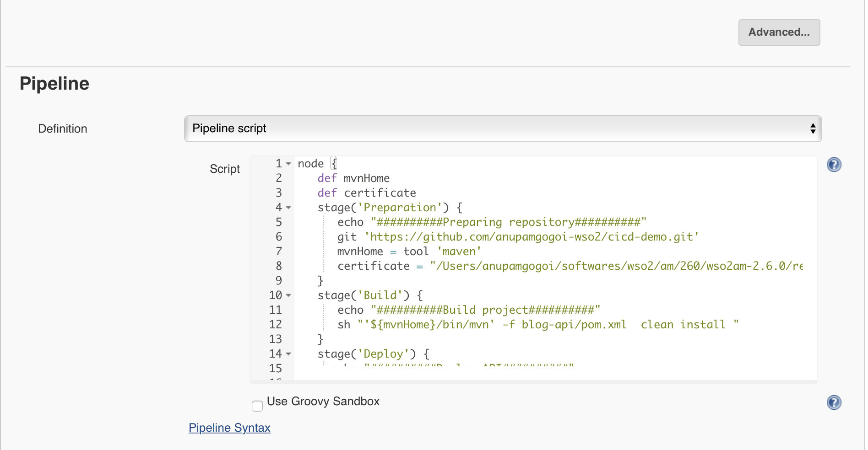
Task: Collapse the Preparation stage fold arrow
Action: [x=288, y=208]
